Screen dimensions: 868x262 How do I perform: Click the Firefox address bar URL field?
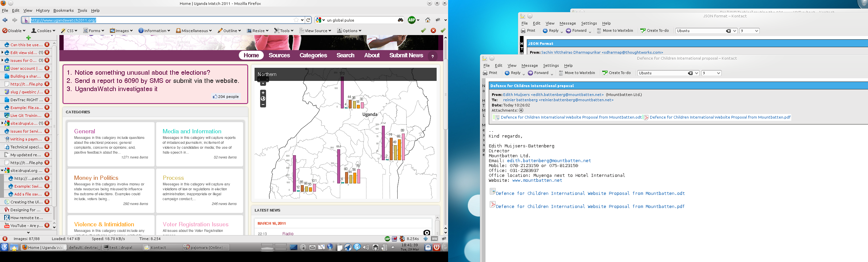click(162, 20)
